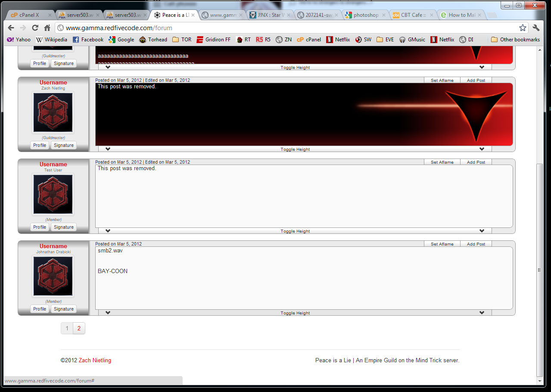Open the Facebook bookmark
551x392 pixels.
click(88, 40)
